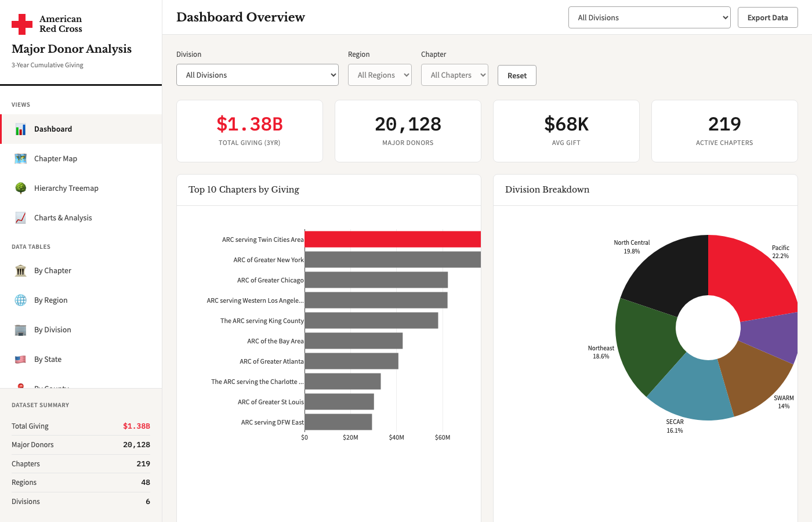Select the red Twin Cities Area bar
Viewport: 812px width, 522px height.
(x=393, y=240)
